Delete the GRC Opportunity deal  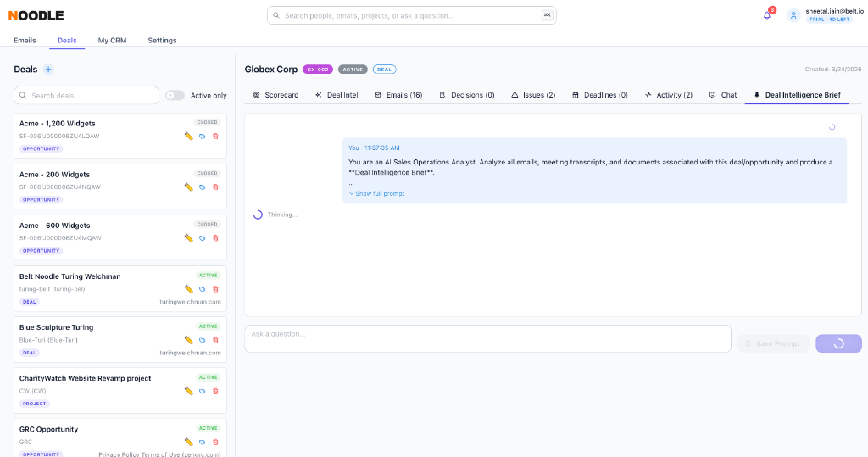[216, 442]
